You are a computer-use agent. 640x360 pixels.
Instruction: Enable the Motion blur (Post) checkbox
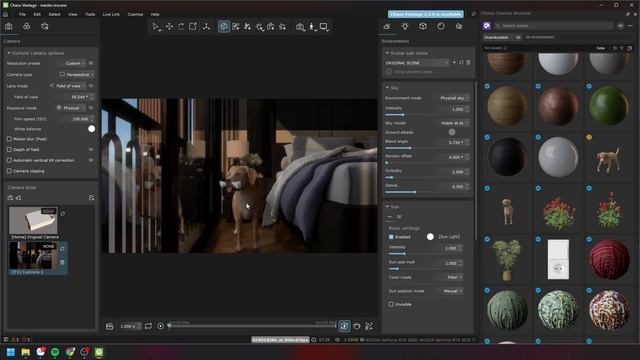(x=9, y=139)
